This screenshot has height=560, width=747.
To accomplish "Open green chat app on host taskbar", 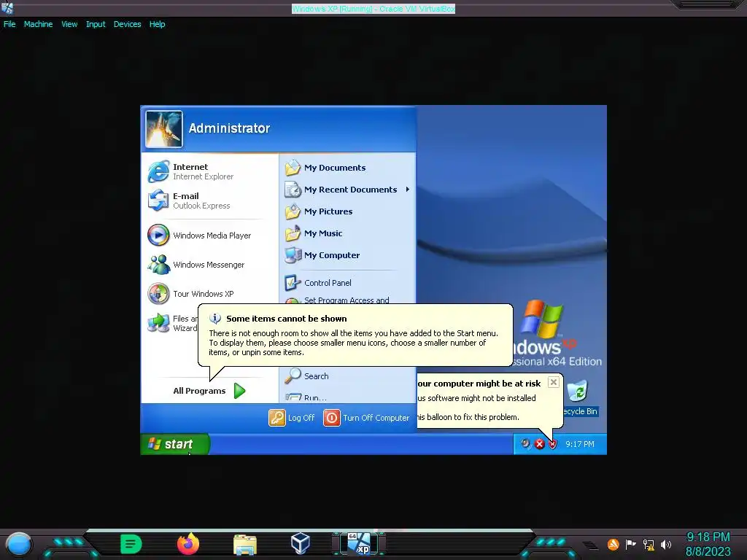I will pyautogui.click(x=131, y=544).
